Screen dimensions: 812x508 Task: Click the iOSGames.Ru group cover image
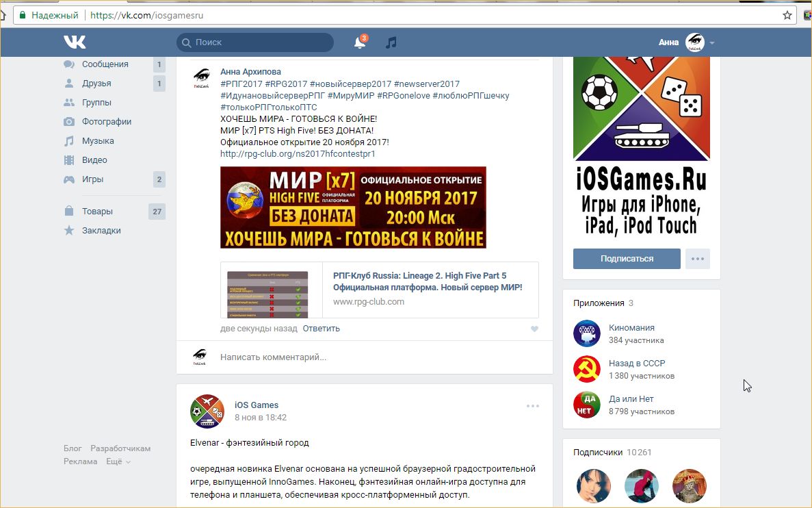pos(642,147)
